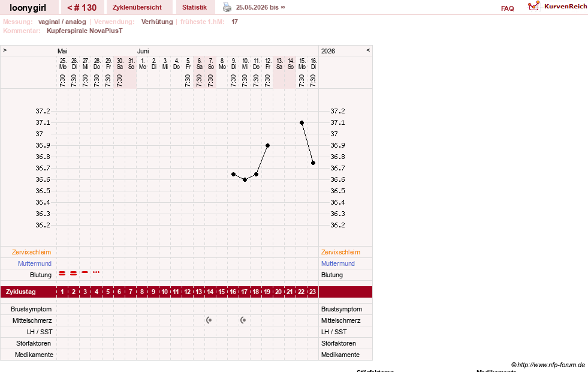Viewport: 588px width, 372px height.
Task: Click the Verhütung usage value
Action: tap(157, 22)
